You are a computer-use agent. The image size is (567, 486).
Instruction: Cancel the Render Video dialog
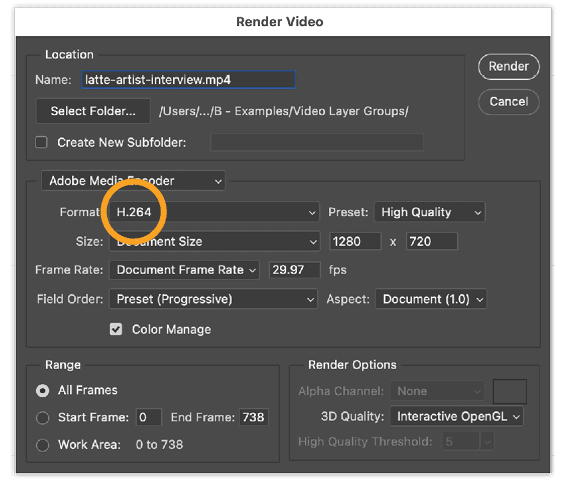coord(508,102)
